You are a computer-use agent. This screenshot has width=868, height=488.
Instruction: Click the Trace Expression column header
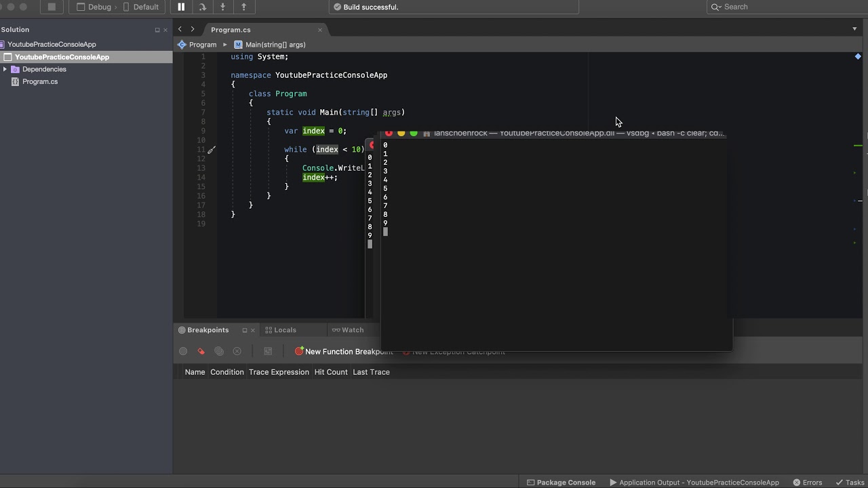point(279,372)
